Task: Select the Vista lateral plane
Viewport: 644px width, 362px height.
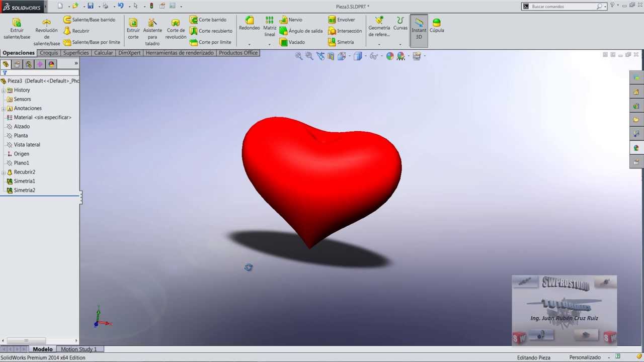Action: pos(23,145)
